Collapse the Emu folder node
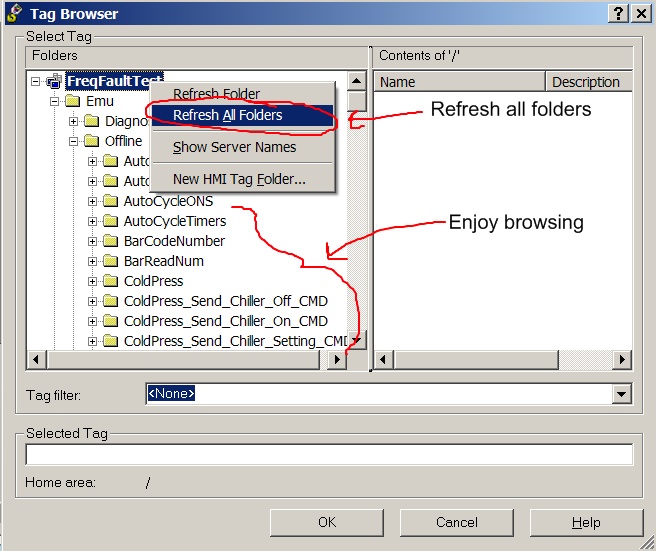 point(54,101)
